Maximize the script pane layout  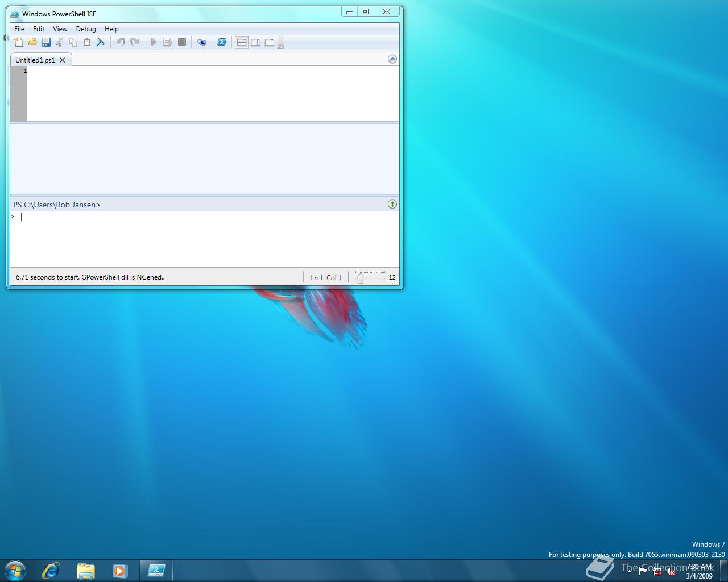click(x=270, y=42)
